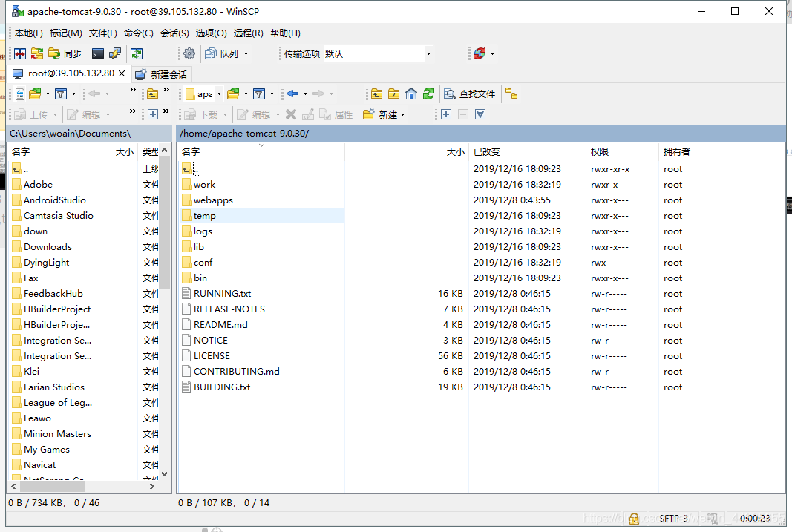Screen dimensions: 792x532
Task: Click remote panel open-directory folder icon
Action: (x=233, y=94)
